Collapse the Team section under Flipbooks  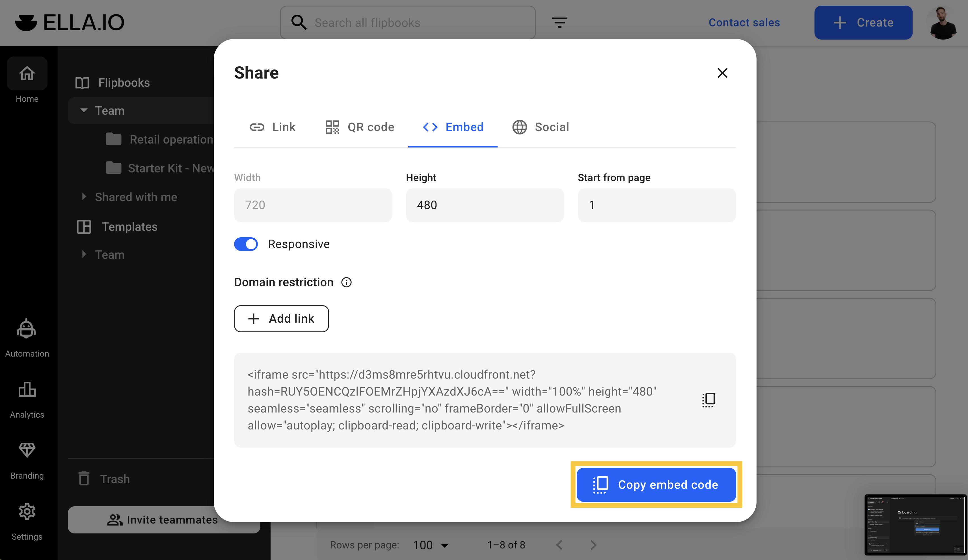click(x=84, y=110)
